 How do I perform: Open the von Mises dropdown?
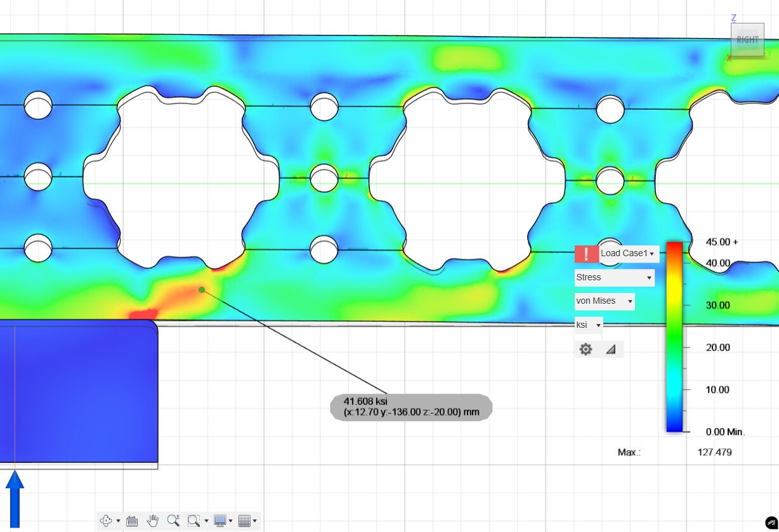(x=605, y=301)
